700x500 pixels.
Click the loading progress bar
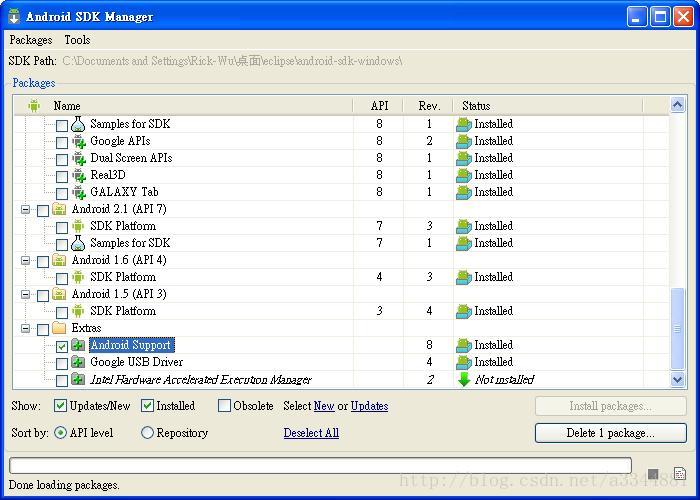320,465
